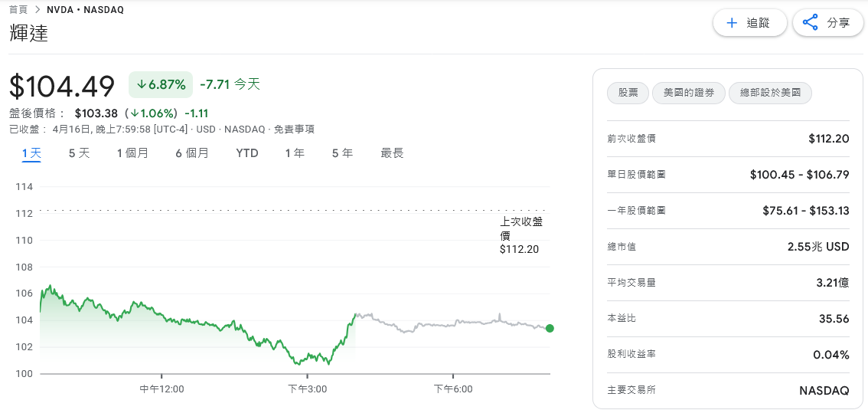Viewport: 868px width, 410px height.
Task: Switch chart to 1 個月 range
Action: coord(132,153)
